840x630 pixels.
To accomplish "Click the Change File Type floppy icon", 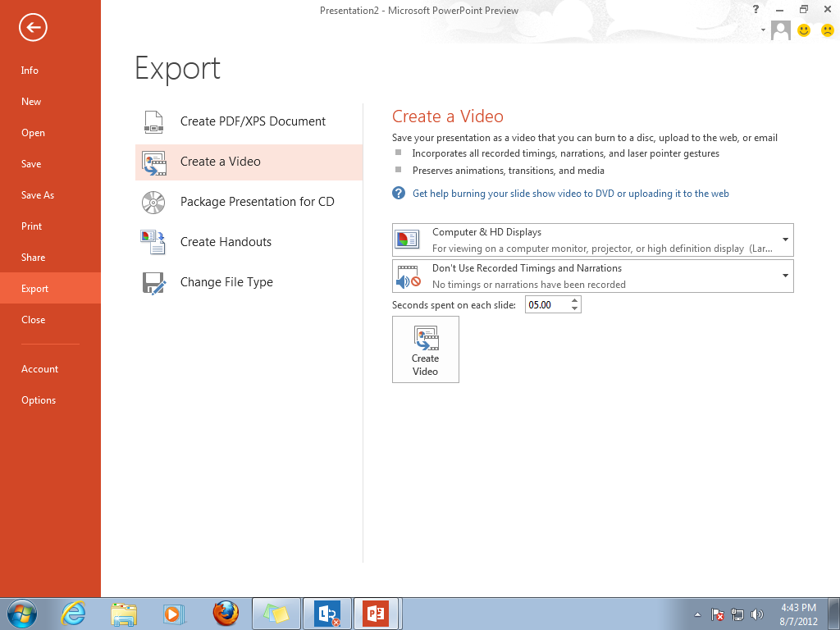I will point(153,283).
